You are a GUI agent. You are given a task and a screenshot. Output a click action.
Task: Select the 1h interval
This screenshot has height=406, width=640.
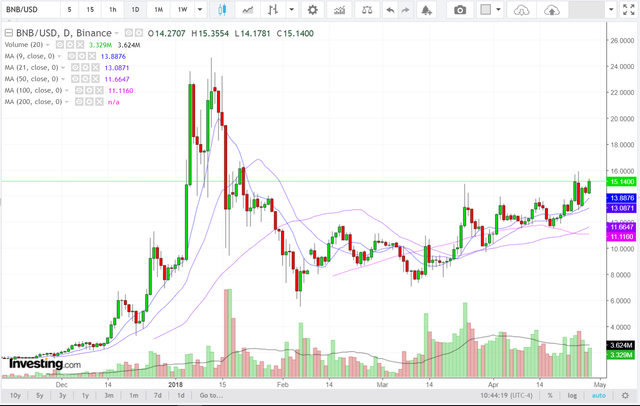tap(113, 10)
